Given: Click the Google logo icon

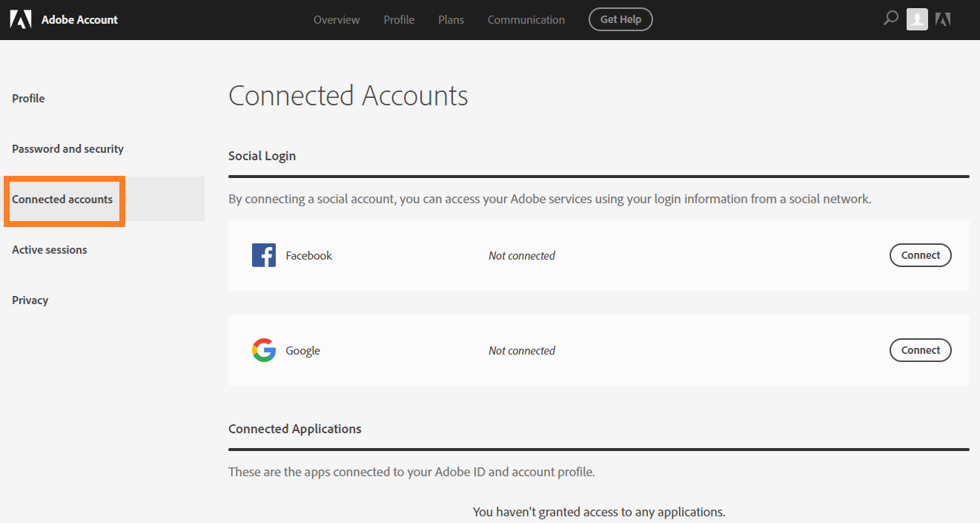Looking at the screenshot, I should [264, 350].
